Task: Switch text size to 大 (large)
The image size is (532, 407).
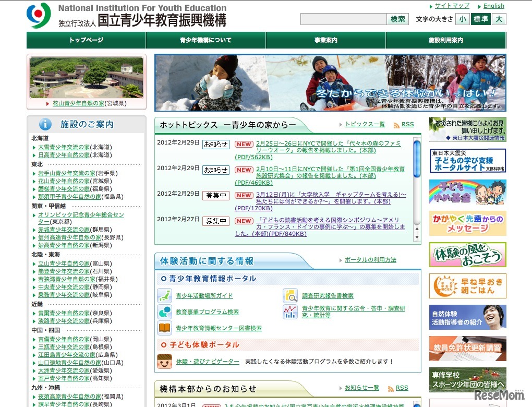Action: click(x=498, y=19)
